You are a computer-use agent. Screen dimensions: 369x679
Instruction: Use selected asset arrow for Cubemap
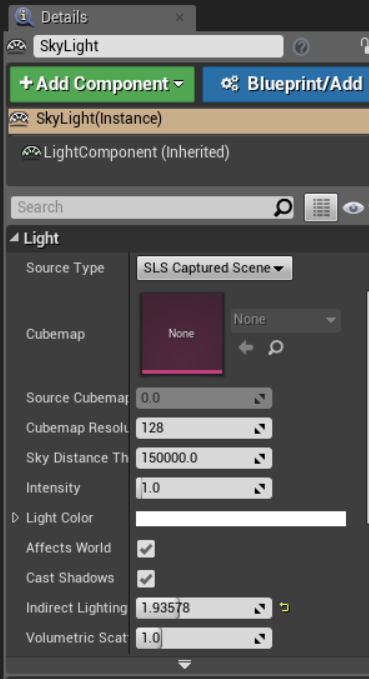point(246,347)
